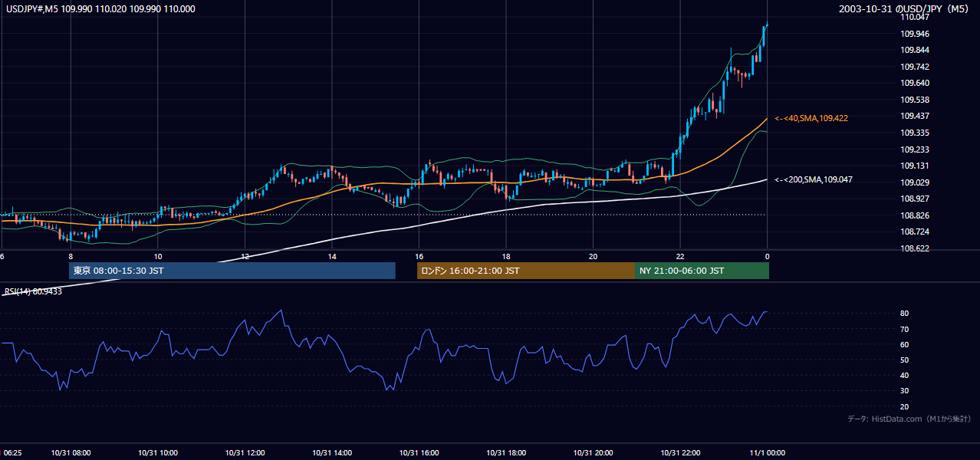Click price axis value 109.335
980x460 pixels.
pyautogui.click(x=916, y=133)
